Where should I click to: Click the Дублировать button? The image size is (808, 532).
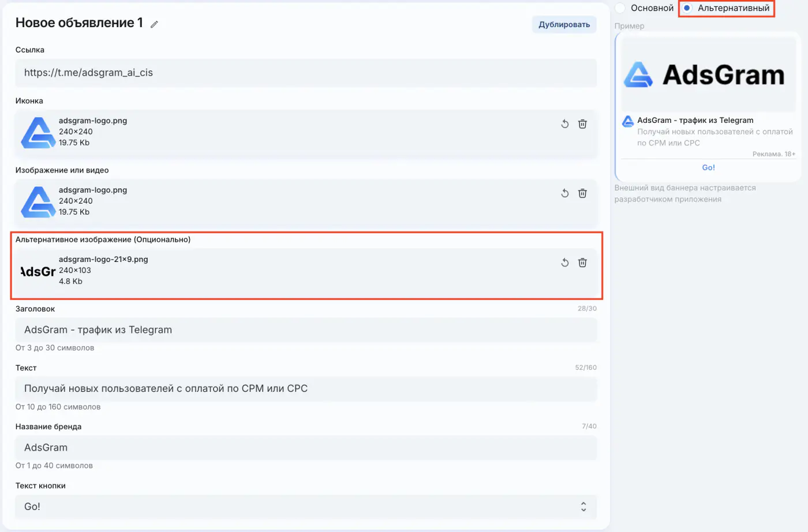(x=564, y=24)
